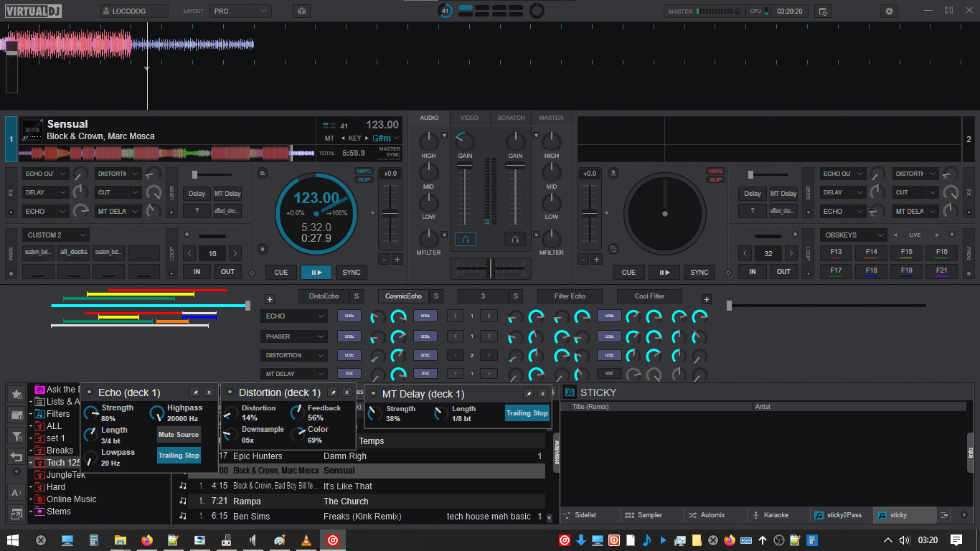The height and width of the screenshot is (551, 980).
Task: Select the Rampa The Church track row
Action: [366, 501]
